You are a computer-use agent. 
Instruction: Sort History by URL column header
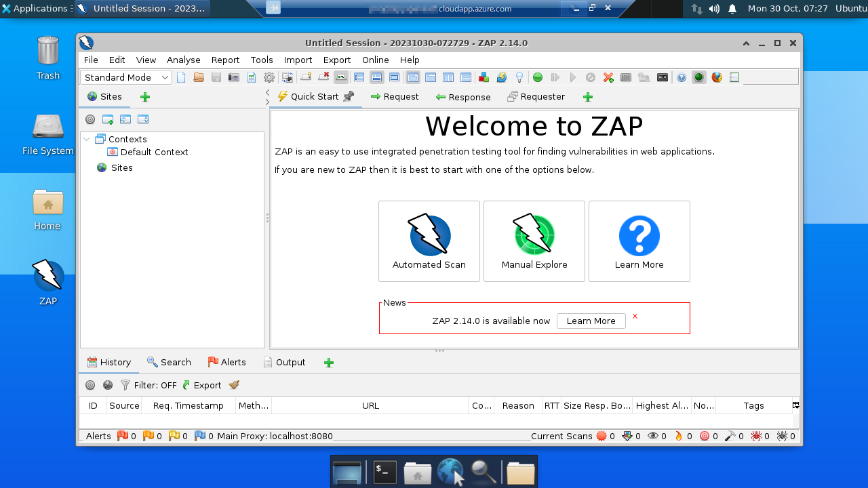(370, 405)
